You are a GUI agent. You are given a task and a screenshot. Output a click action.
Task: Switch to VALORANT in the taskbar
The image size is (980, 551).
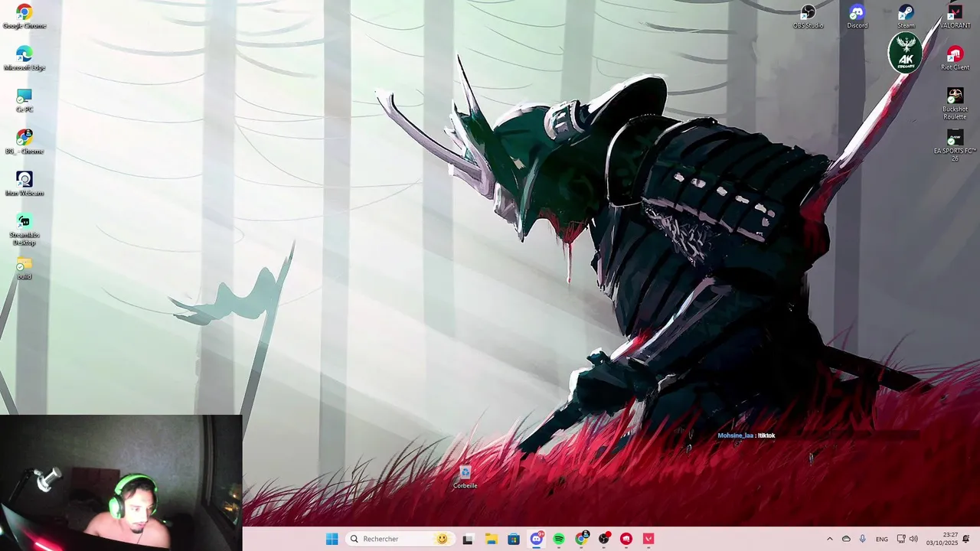tap(649, 539)
